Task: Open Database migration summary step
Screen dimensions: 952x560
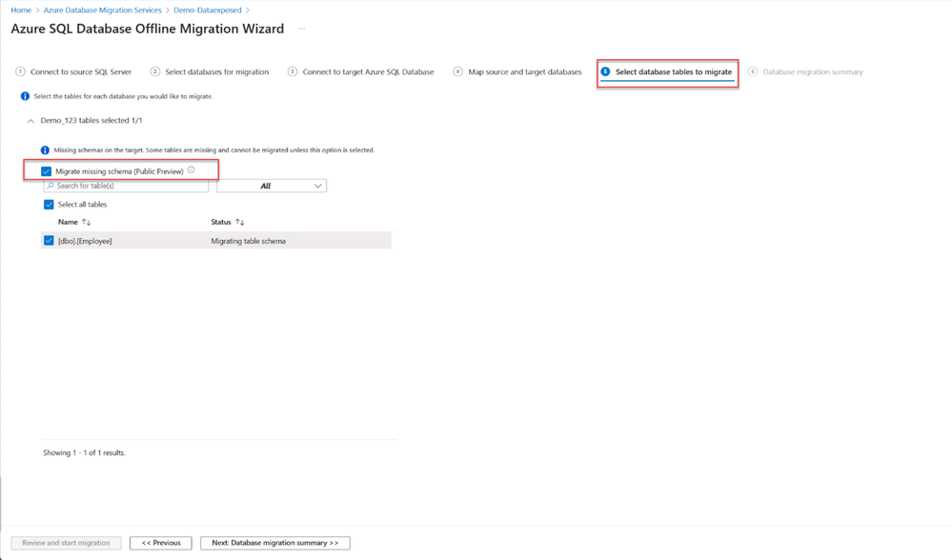Action: (x=805, y=71)
